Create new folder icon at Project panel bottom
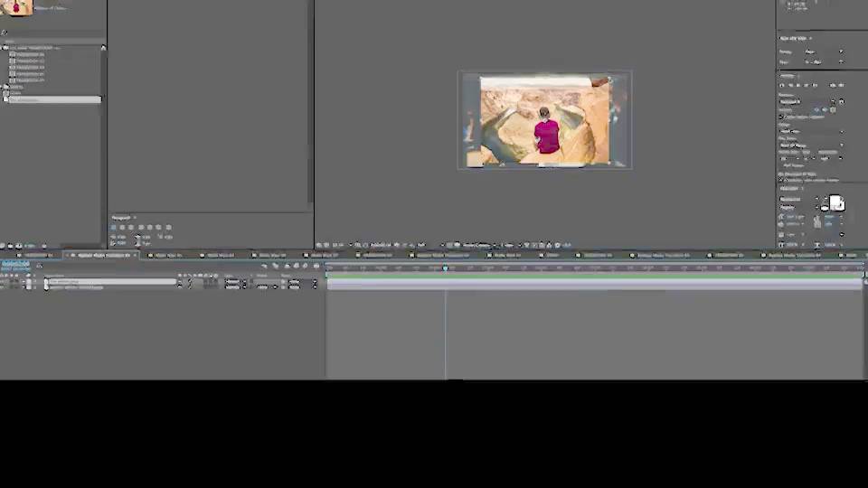Viewport: 868px width, 488px height. click(x=11, y=245)
